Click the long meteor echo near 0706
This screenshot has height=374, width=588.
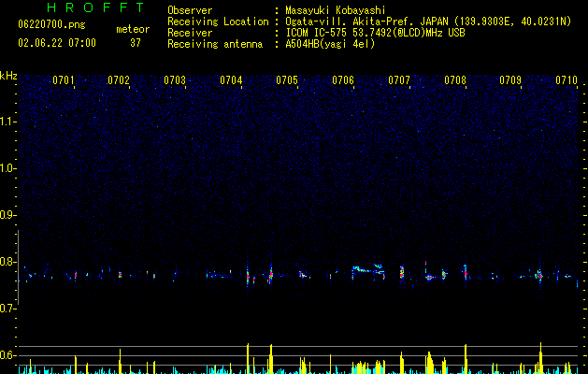pyautogui.click(x=368, y=271)
